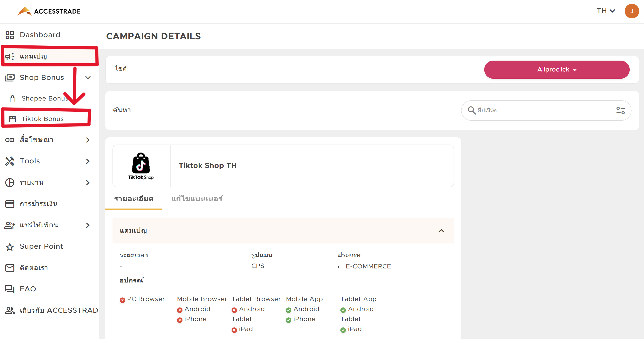The image size is (644, 339).
Task: Click the Super Point star icon
Action: coord(10,247)
